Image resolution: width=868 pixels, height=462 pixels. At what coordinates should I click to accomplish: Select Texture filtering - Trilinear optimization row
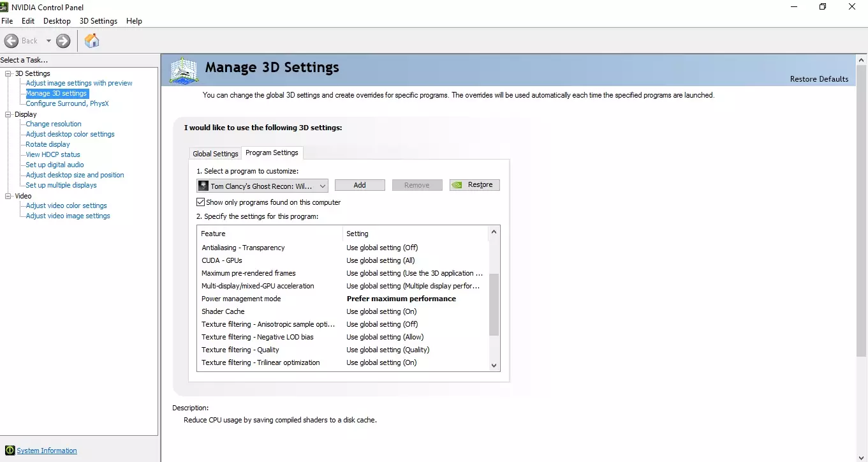tap(342, 362)
